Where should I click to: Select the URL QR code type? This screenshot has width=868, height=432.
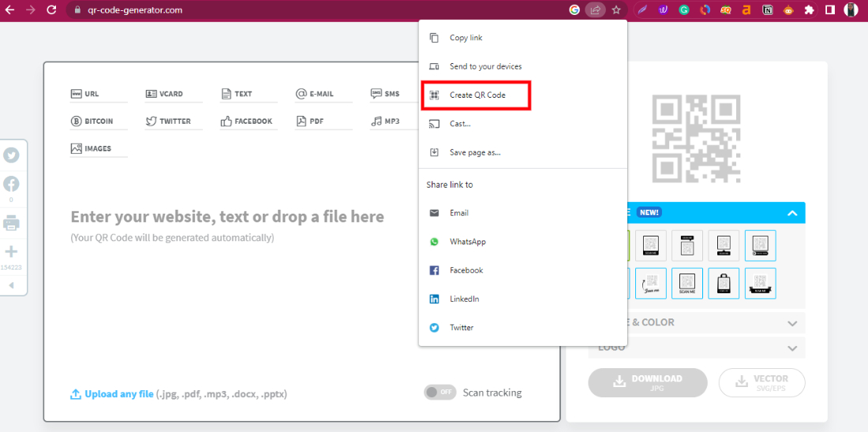pyautogui.click(x=99, y=94)
